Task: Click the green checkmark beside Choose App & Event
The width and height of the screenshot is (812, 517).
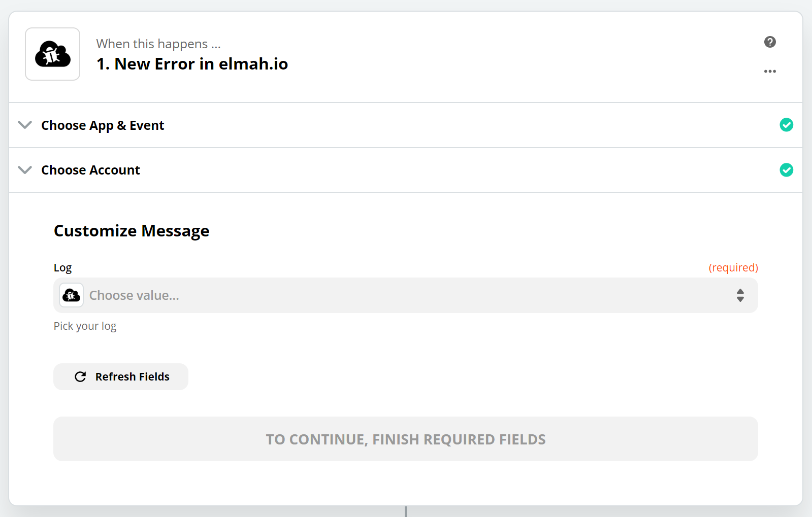Action: [x=786, y=125]
